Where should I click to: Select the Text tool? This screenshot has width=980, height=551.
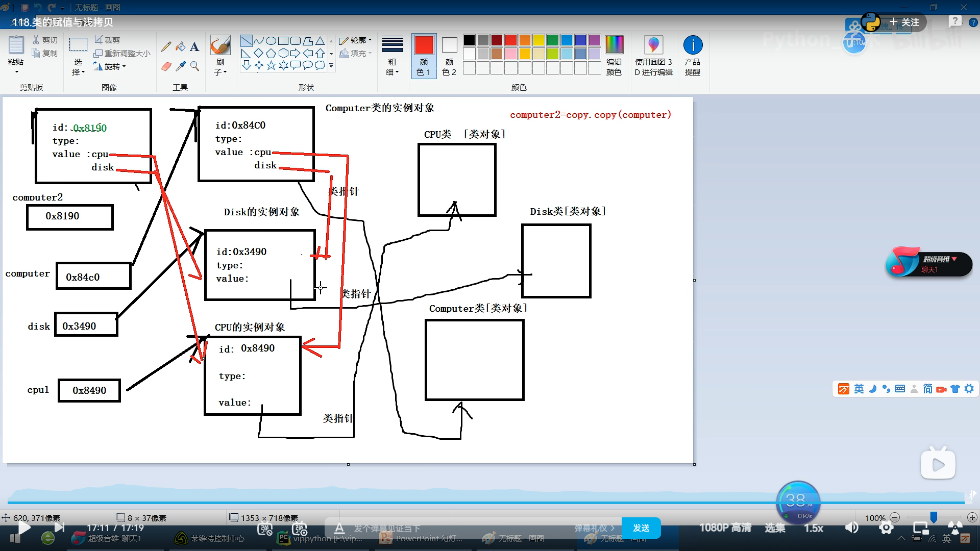click(x=194, y=47)
